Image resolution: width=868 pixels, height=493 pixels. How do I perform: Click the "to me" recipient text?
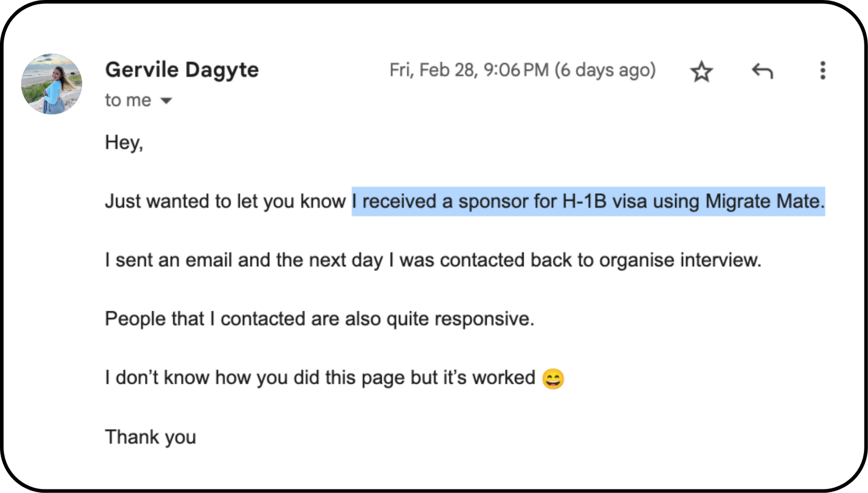(128, 100)
